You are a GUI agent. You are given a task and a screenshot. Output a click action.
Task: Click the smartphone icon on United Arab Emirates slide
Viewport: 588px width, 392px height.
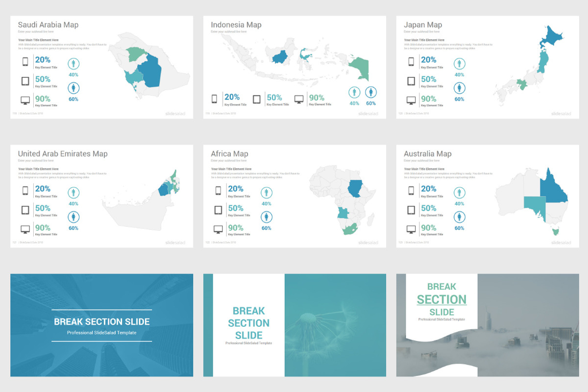(25, 191)
